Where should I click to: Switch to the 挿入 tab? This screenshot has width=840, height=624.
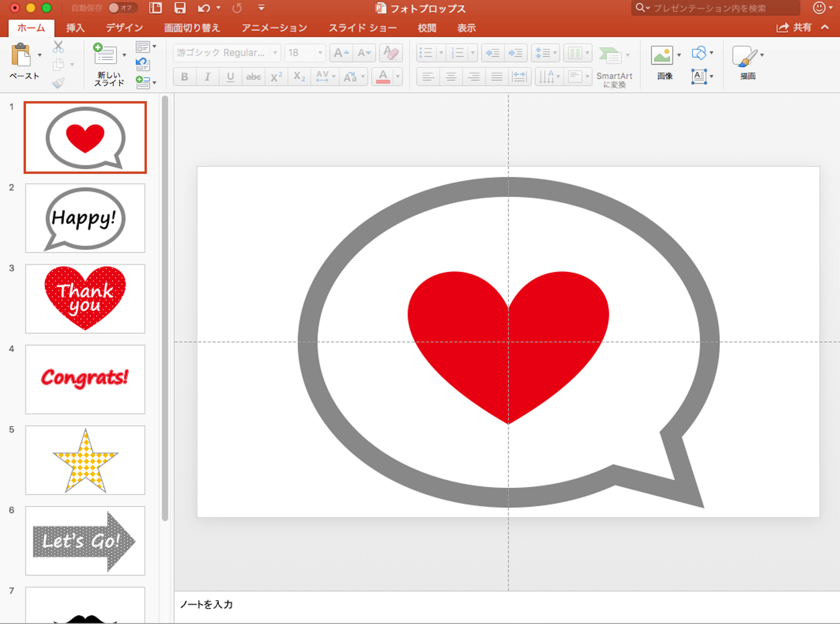click(x=75, y=28)
